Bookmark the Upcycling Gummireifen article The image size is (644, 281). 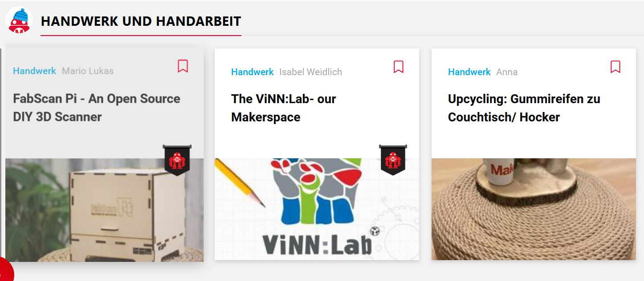[615, 67]
